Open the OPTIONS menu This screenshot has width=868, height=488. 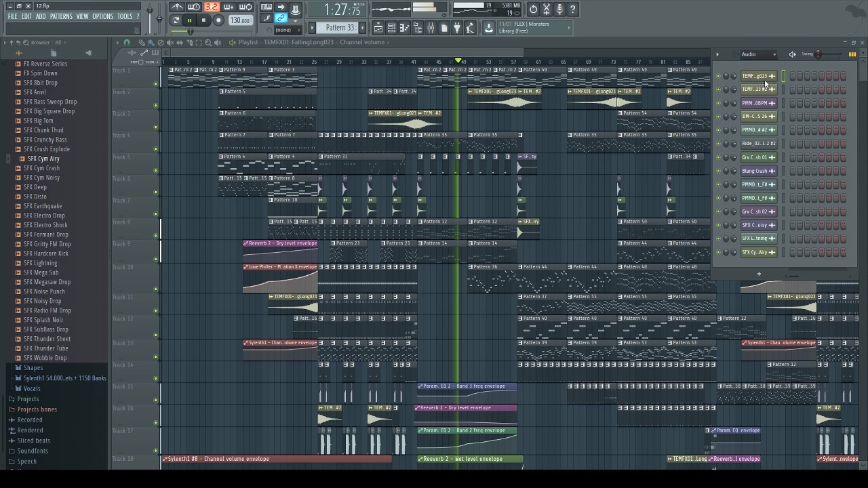pos(103,16)
